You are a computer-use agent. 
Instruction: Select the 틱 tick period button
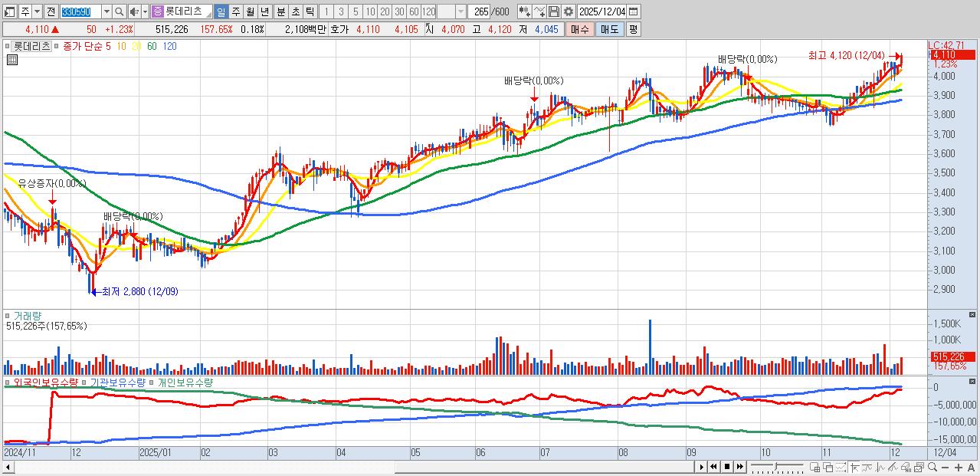(310, 11)
